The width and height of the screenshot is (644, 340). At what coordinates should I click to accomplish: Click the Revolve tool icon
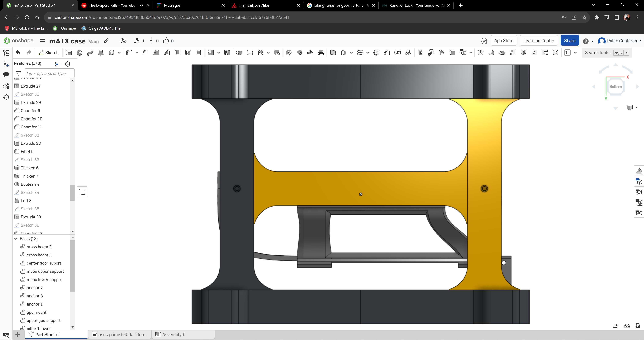coord(80,53)
